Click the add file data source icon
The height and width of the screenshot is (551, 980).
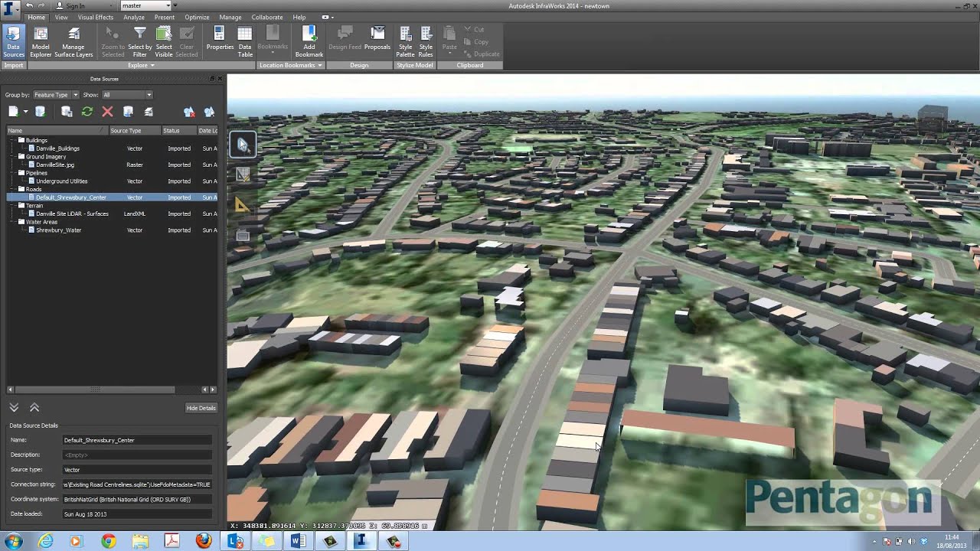tap(13, 112)
